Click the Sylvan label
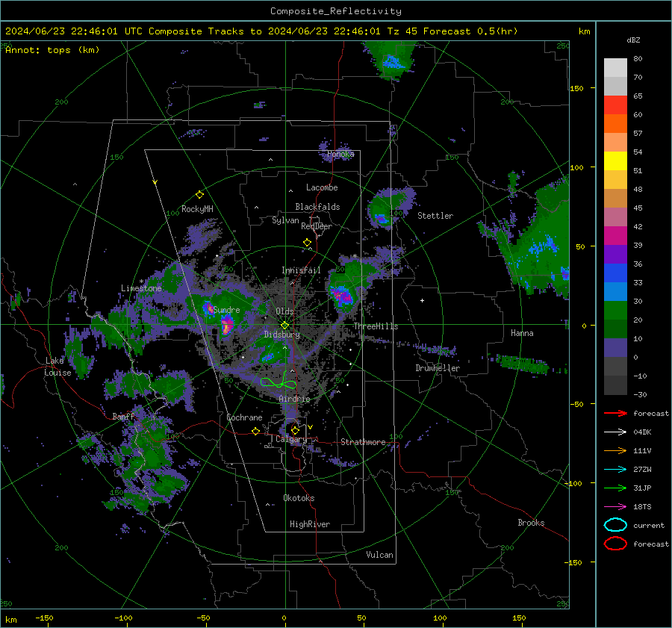672x628 pixels. [285, 220]
